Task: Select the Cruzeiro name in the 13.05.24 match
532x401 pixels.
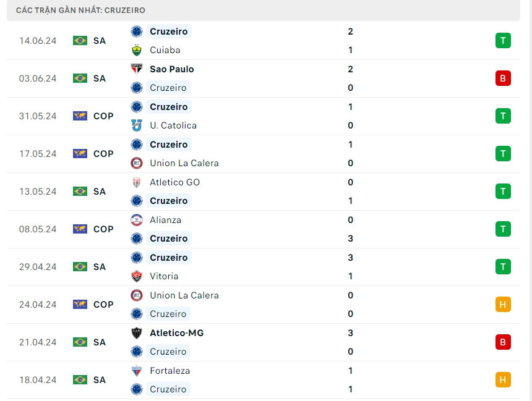Action: pyautogui.click(x=168, y=201)
